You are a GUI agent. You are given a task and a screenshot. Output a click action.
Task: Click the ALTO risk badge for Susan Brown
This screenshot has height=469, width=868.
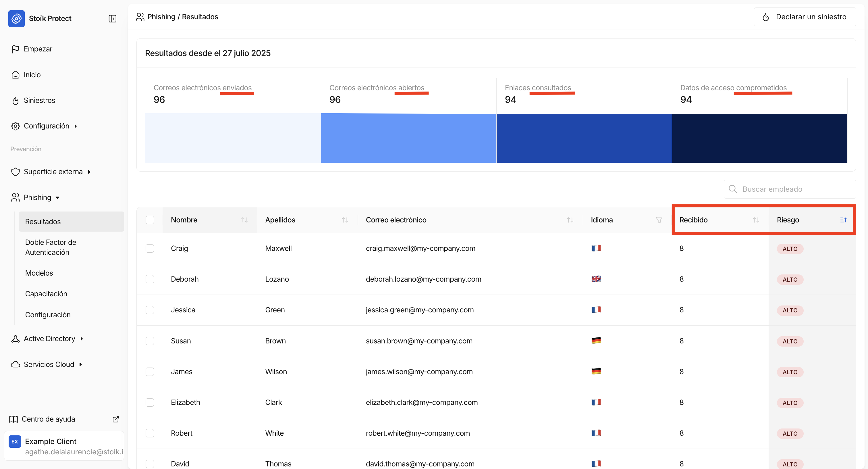[x=790, y=341]
